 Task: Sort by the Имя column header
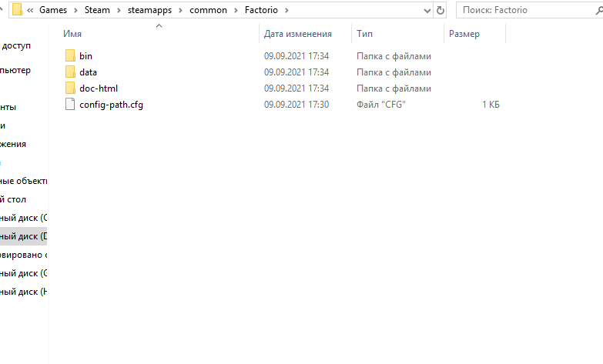click(72, 34)
